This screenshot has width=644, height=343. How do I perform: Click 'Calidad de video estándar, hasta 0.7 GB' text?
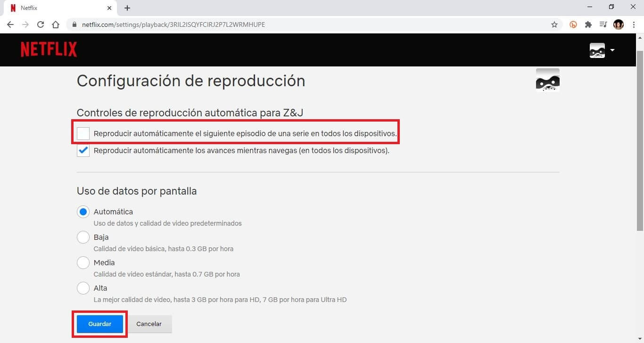[166, 274]
